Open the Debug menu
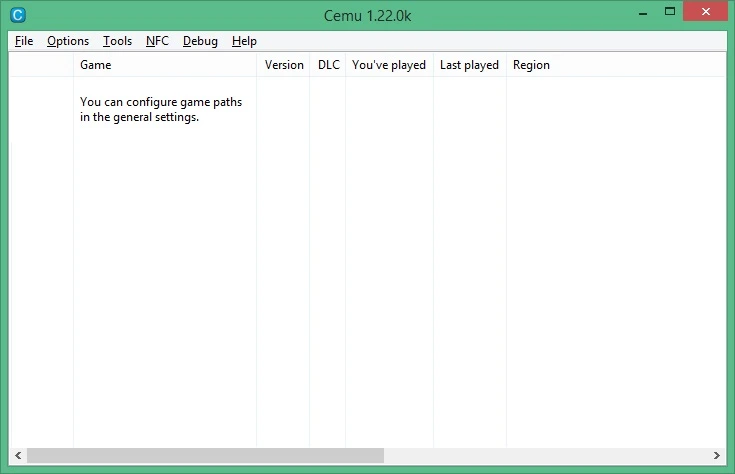The width and height of the screenshot is (735, 474). pos(200,41)
